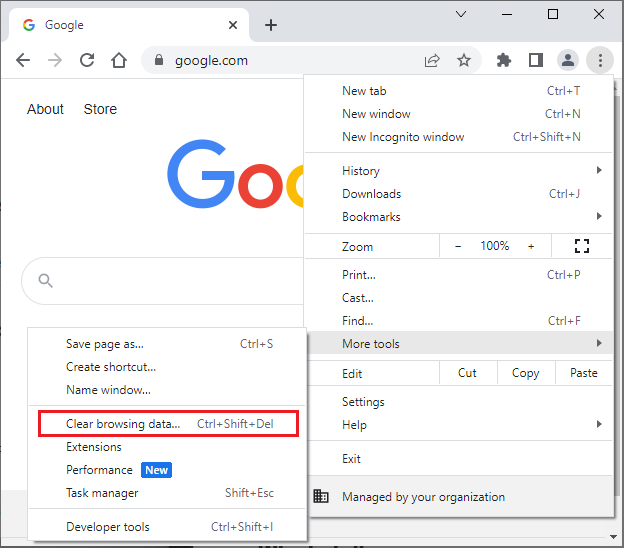
Task: Click the 100% zoom value
Action: (494, 246)
